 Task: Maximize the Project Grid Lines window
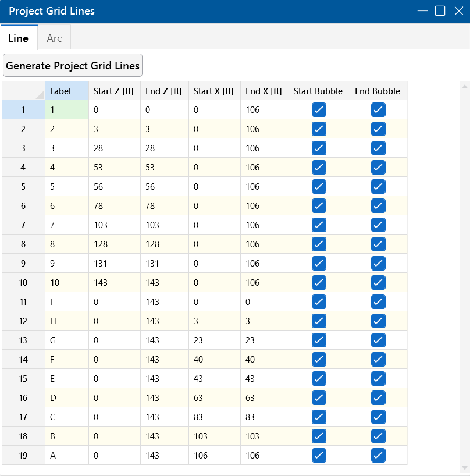tap(440, 11)
